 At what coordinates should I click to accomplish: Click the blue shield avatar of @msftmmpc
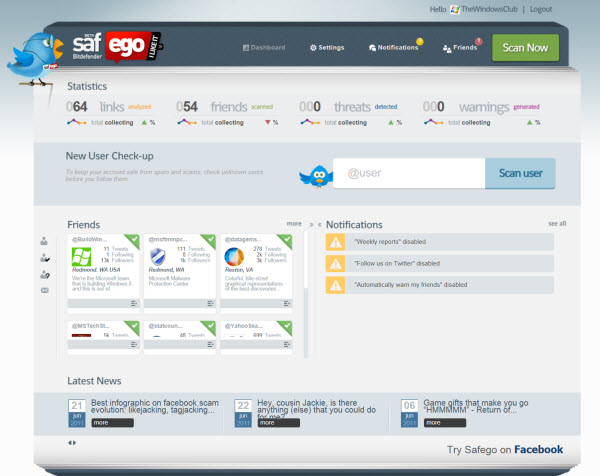click(158, 257)
